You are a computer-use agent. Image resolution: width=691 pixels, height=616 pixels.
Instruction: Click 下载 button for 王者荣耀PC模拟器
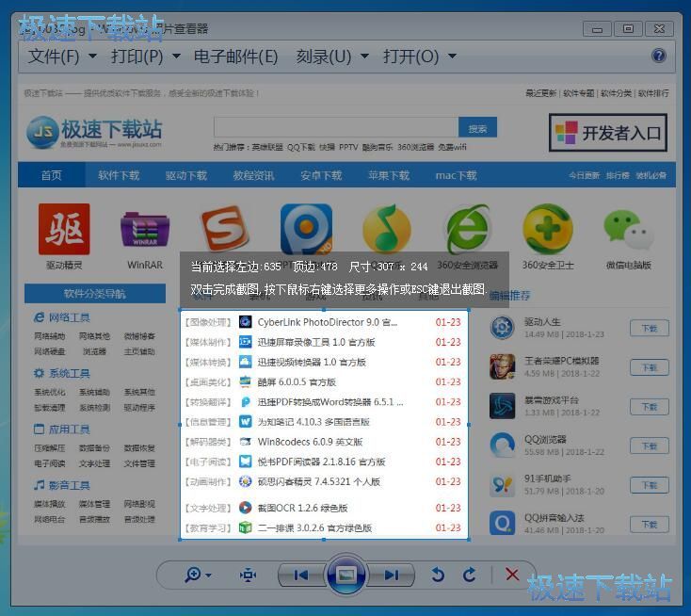point(650,367)
